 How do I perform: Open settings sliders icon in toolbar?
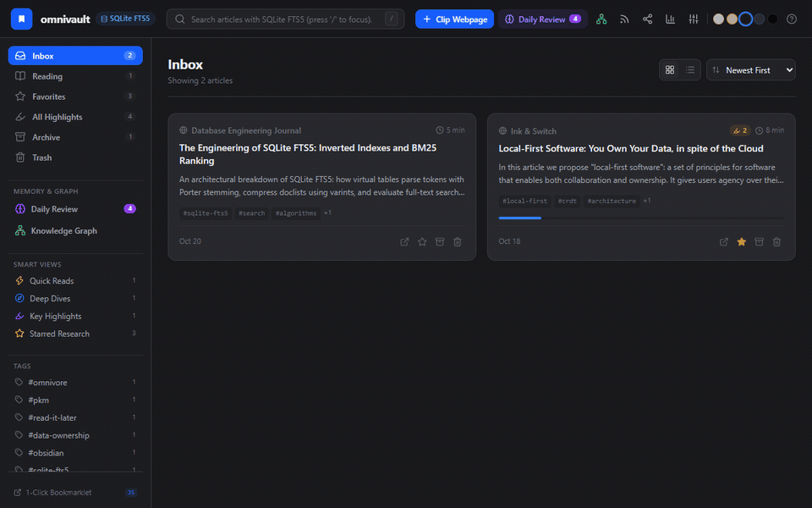(x=694, y=19)
